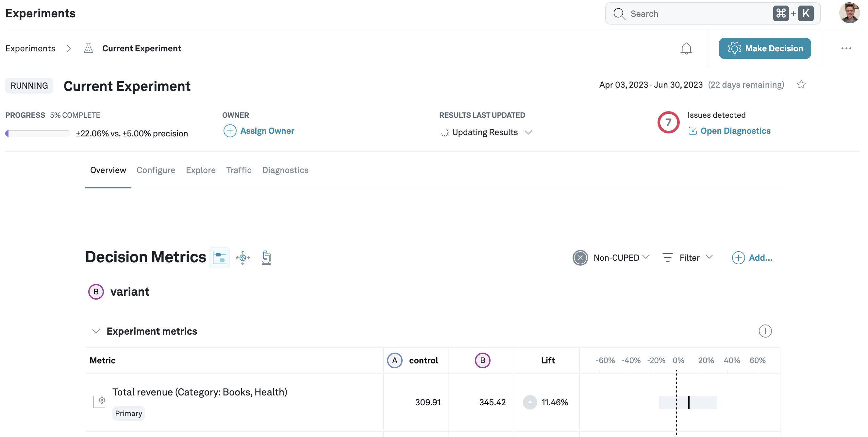Click the notification bell icon
The height and width of the screenshot is (437, 868).
click(x=686, y=48)
